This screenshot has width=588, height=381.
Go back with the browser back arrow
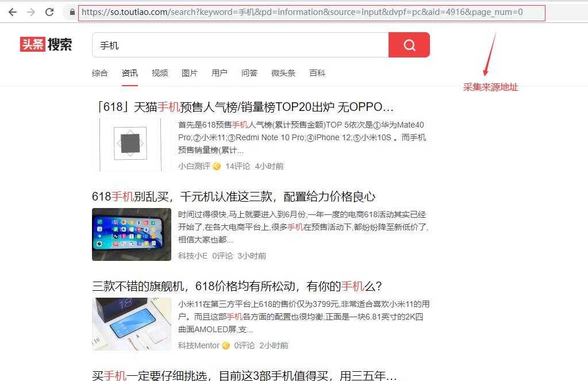click(13, 12)
